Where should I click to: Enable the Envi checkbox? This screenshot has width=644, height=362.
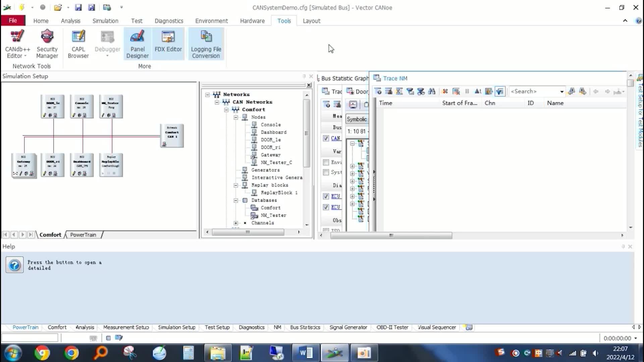pyautogui.click(x=326, y=162)
